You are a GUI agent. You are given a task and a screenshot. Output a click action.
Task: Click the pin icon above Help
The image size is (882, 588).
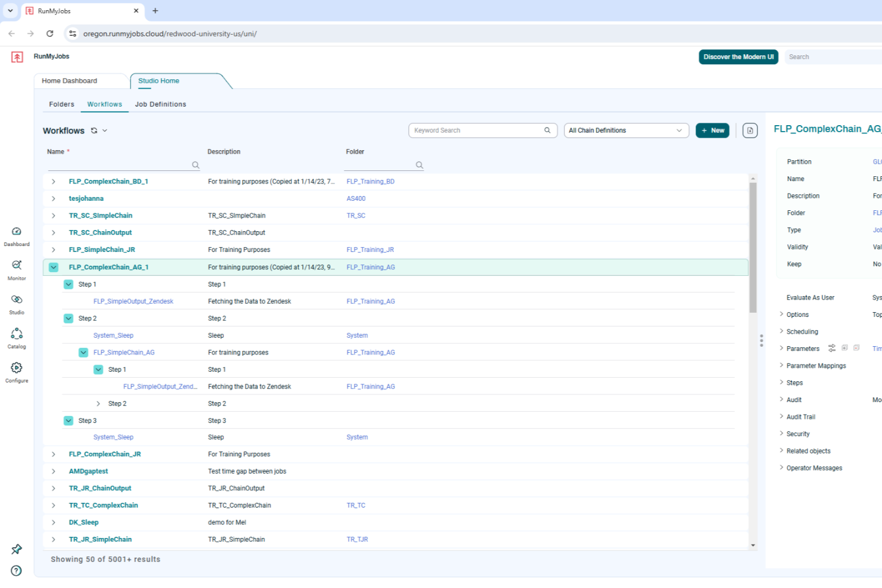coord(16,549)
